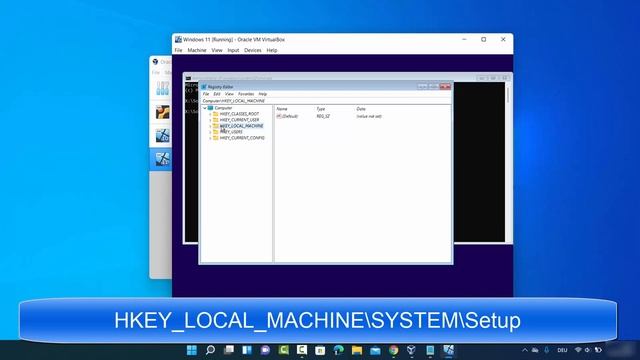Open Registry Editor Edit menu

coord(217,94)
